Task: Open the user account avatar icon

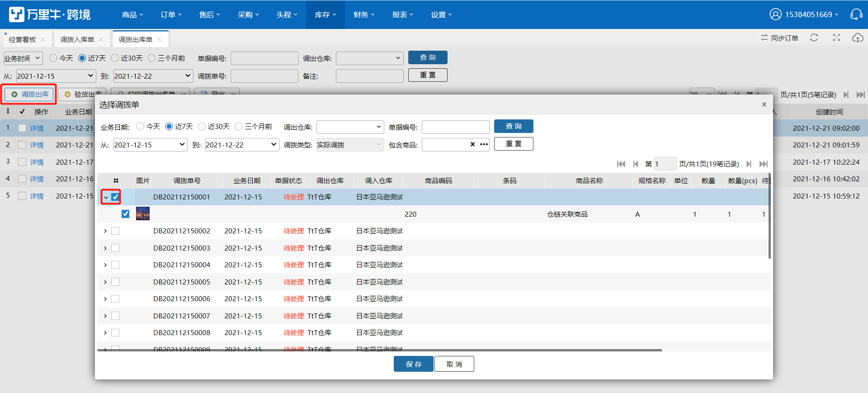Action: click(775, 14)
